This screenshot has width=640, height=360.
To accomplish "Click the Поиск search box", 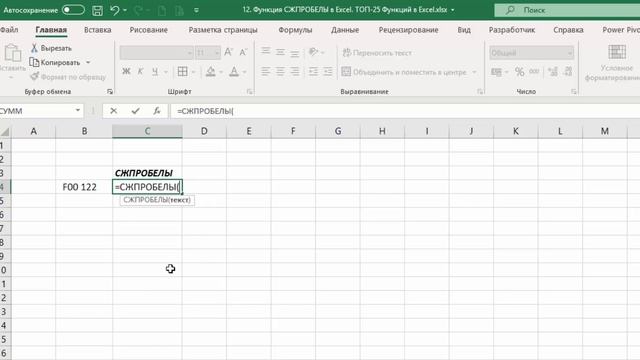I will [567, 10].
